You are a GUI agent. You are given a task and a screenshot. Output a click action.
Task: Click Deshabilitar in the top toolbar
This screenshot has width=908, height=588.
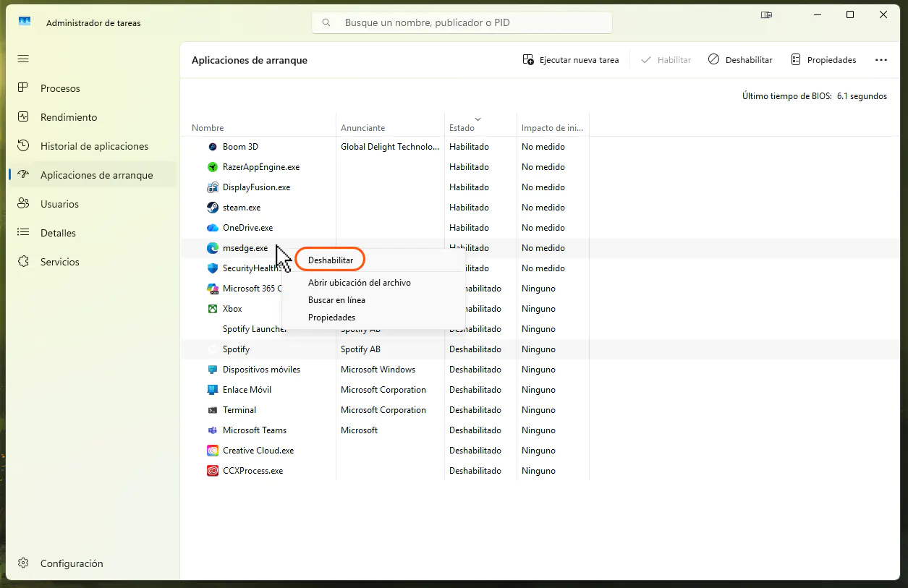tap(740, 60)
